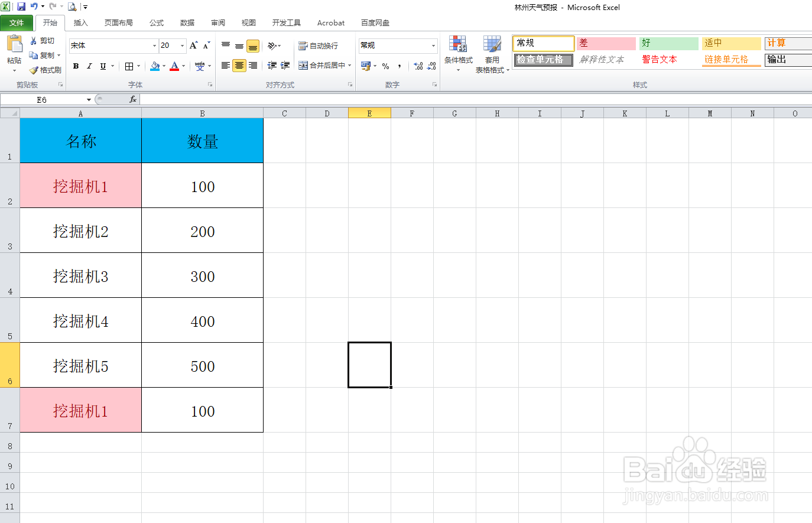
Task: Switch to the 公式 tab
Action: click(x=157, y=22)
